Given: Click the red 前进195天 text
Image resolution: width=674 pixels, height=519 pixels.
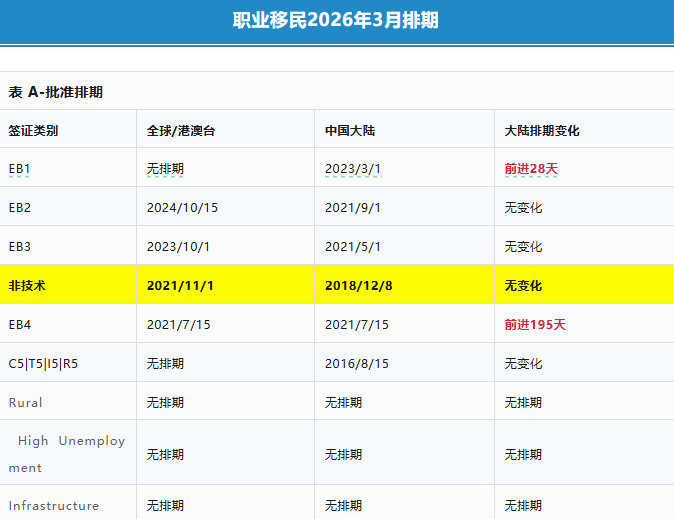Looking at the screenshot, I should 535,325.
